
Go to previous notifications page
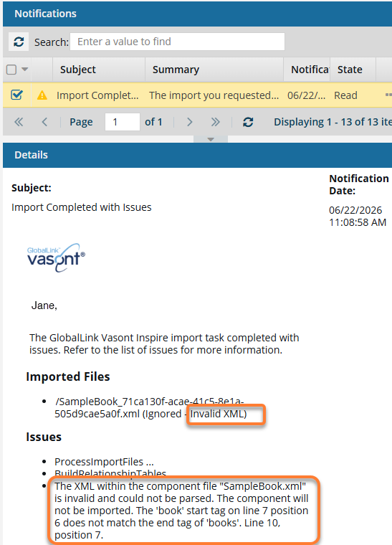(x=44, y=122)
